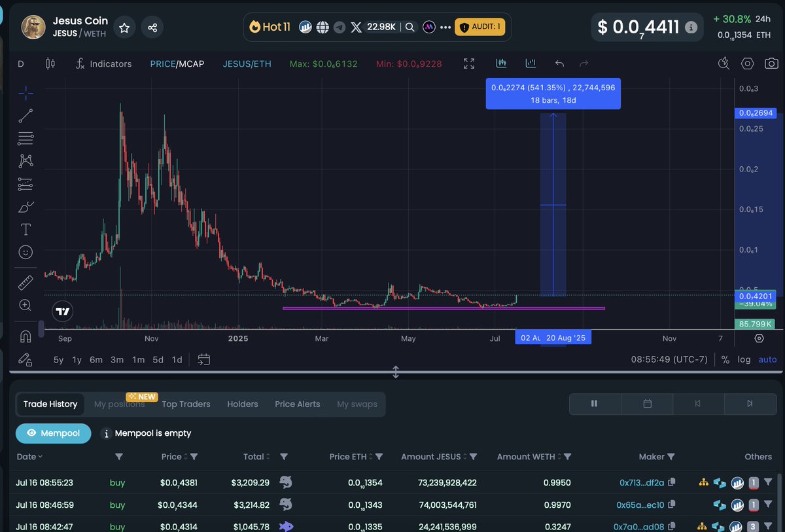Select the Fibonacci retracement tool

coord(26,138)
